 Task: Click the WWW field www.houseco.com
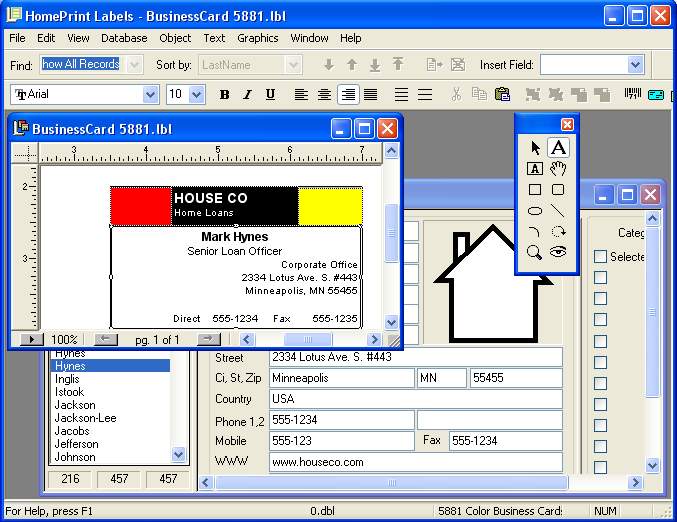[x=416, y=462]
